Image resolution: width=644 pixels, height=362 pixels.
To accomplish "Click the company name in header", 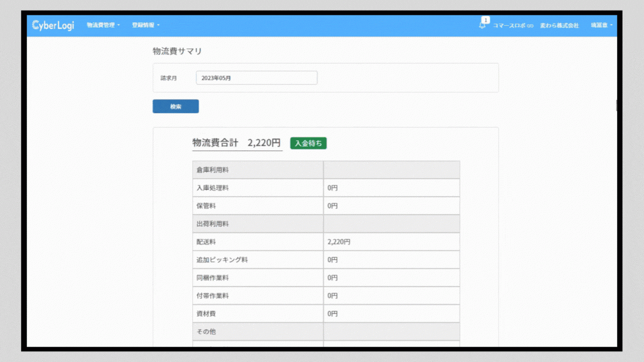I will (x=559, y=26).
